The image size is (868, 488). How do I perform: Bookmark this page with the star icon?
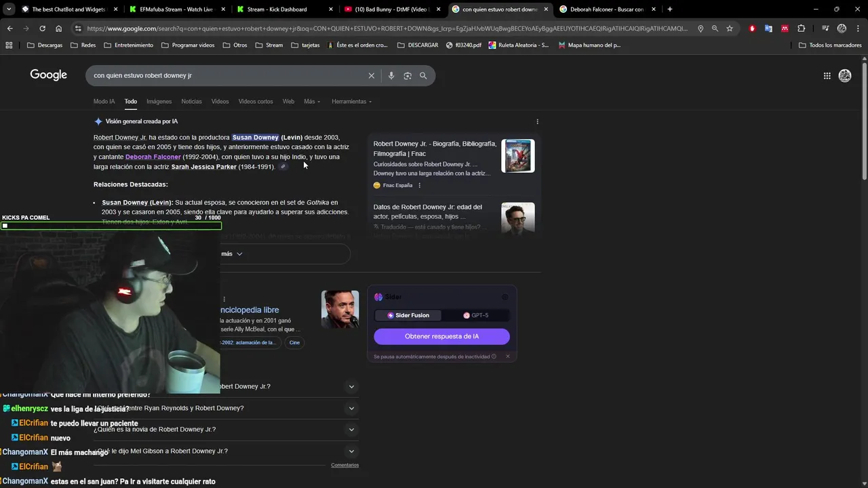(730, 28)
